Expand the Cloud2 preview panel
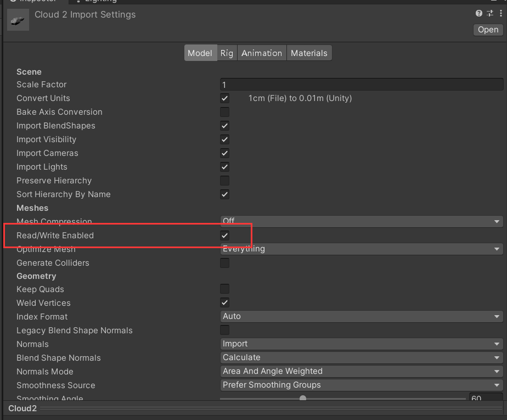Viewport: 507px width, 420px height. (22, 408)
